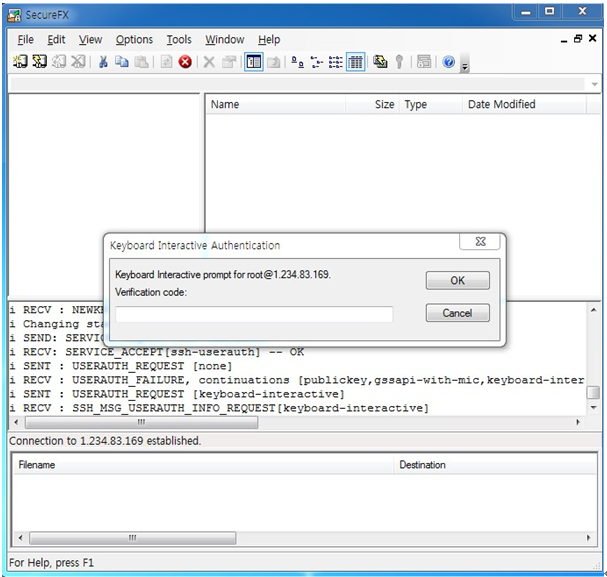The image size is (607, 577).
Task: Open the View menu
Action: 90,39
